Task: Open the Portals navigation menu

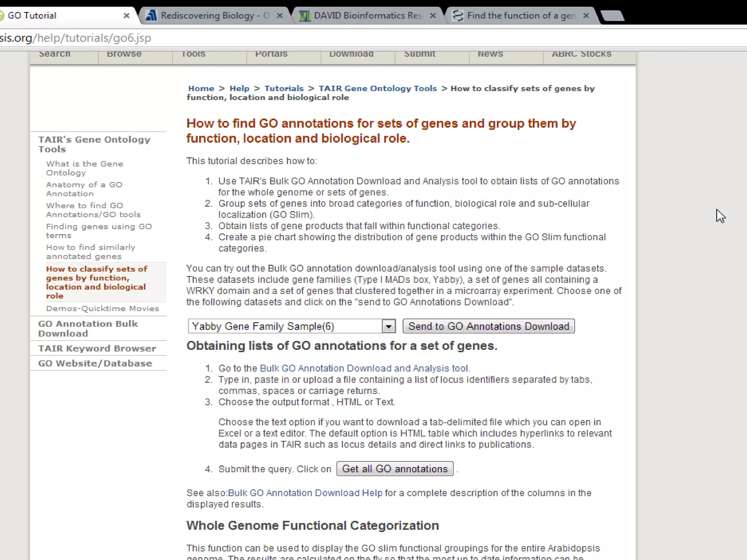Action: click(x=271, y=55)
